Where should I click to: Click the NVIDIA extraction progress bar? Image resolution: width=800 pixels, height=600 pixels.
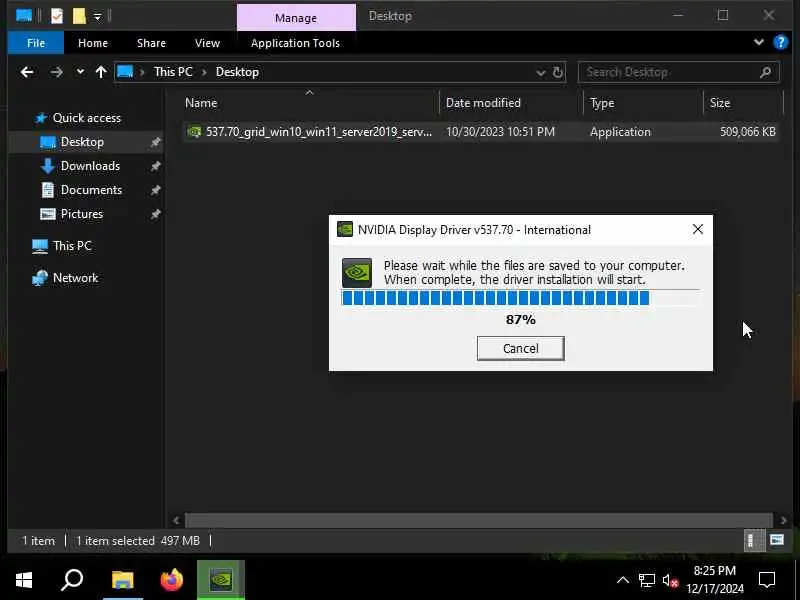[520, 298]
